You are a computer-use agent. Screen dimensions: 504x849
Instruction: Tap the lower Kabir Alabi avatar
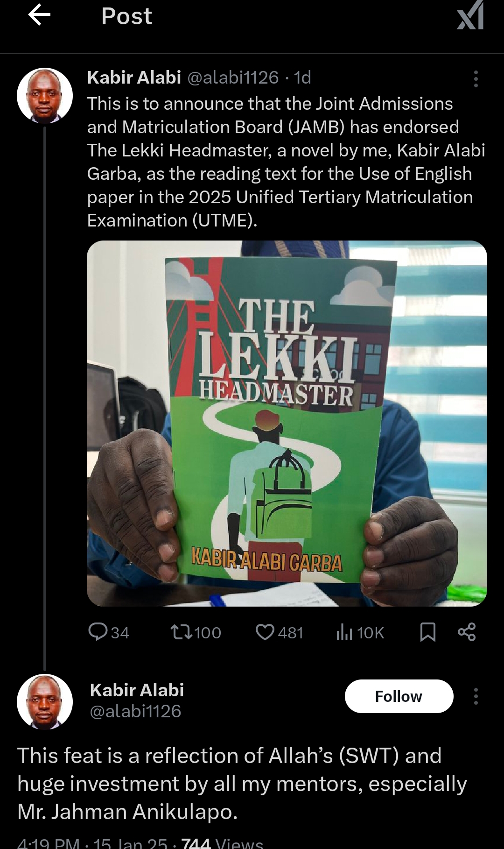(45, 701)
